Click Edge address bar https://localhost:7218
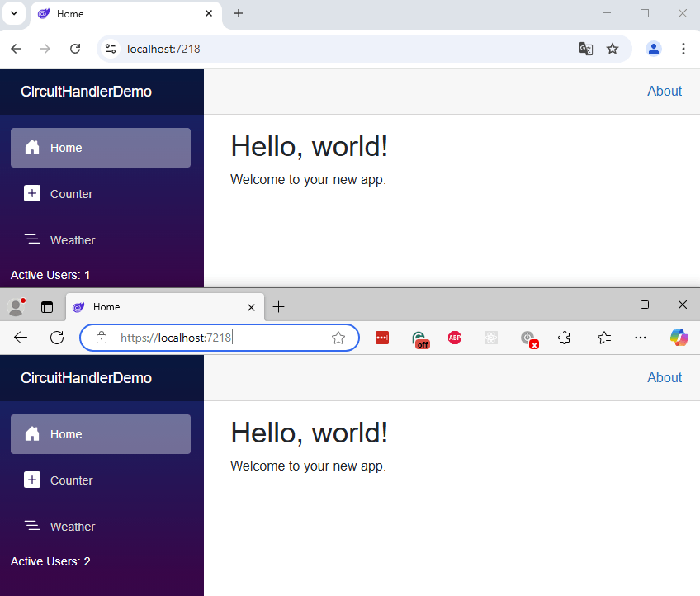Screen dimensions: 700x596 (220, 338)
